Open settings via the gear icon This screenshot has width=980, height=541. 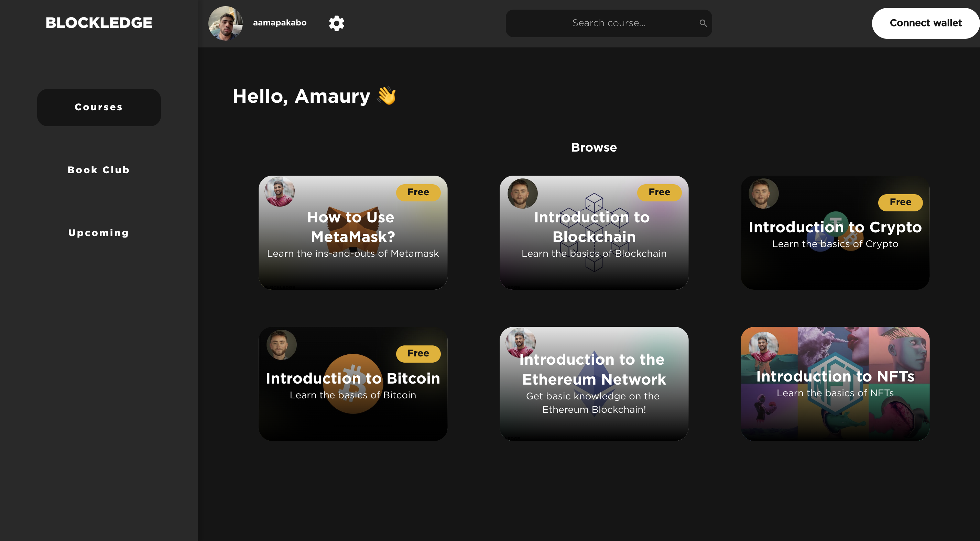click(x=336, y=23)
